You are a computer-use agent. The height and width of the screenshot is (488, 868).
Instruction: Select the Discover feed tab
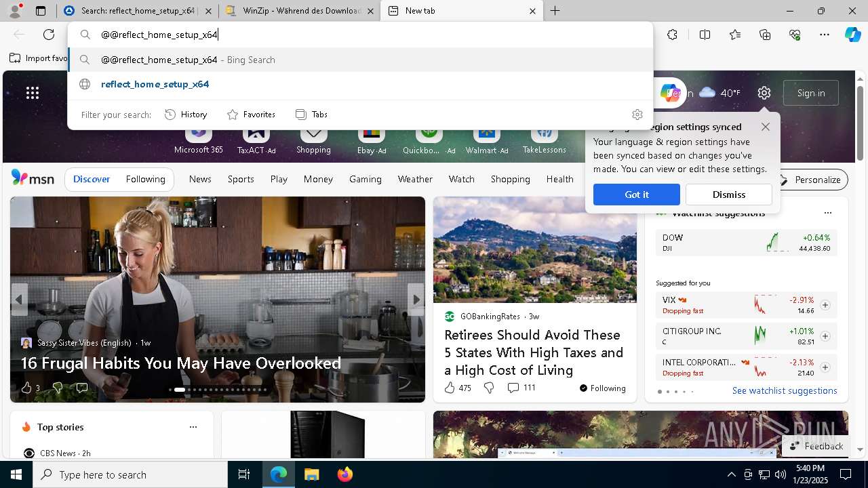[x=92, y=180]
